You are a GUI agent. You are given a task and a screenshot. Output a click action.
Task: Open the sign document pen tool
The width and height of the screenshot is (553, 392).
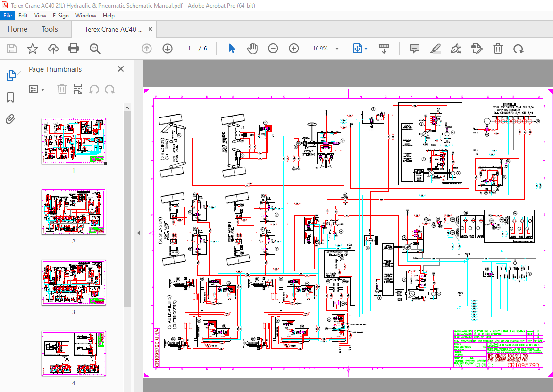point(456,49)
